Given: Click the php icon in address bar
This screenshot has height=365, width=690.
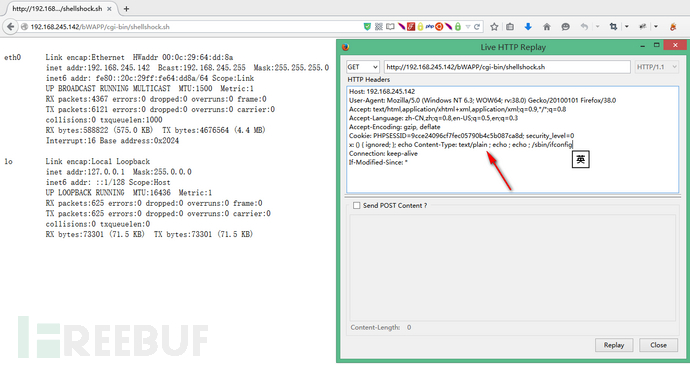Looking at the screenshot, I should pyautogui.click(x=430, y=27).
